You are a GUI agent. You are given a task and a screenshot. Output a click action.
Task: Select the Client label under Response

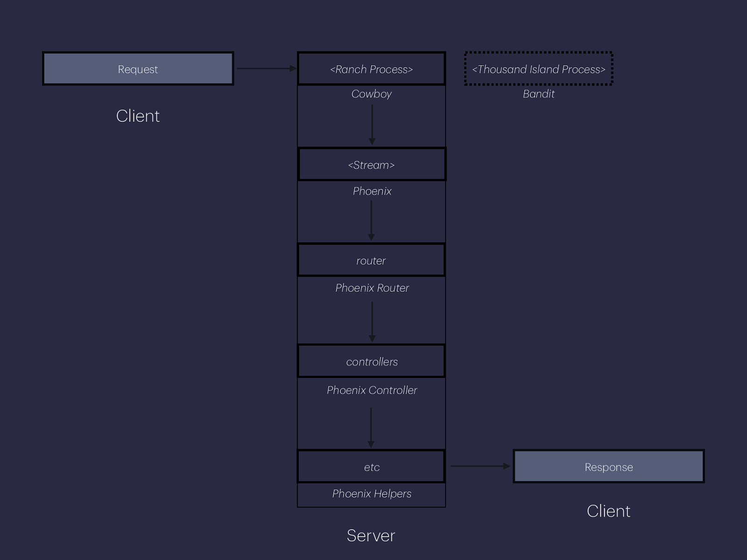608,511
